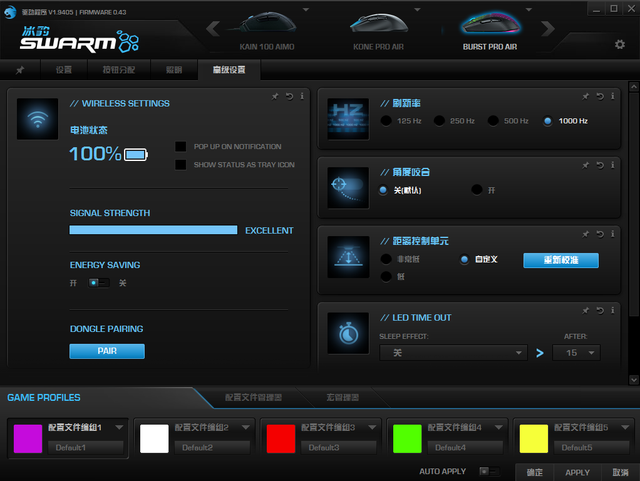640x481 pixels.
Task: Click the Swarm logo icon in title bar
Action: click(x=10, y=12)
